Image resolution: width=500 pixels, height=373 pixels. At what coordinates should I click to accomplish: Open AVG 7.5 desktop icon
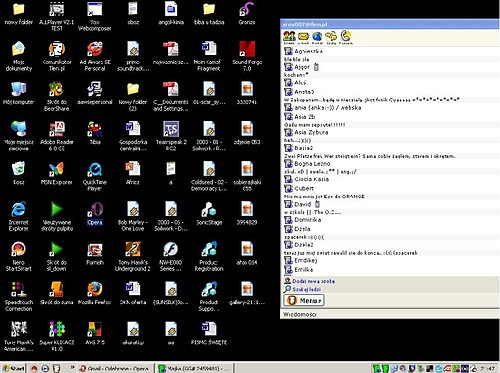(x=95, y=333)
